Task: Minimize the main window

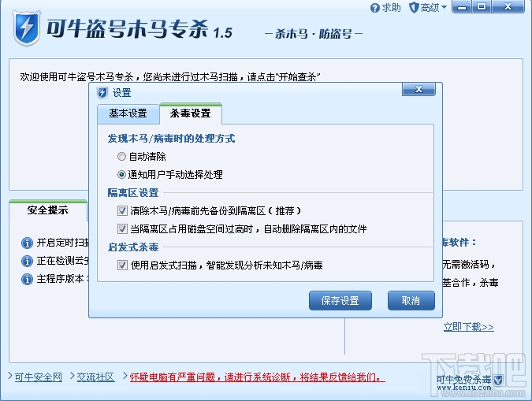Action: 462,6
